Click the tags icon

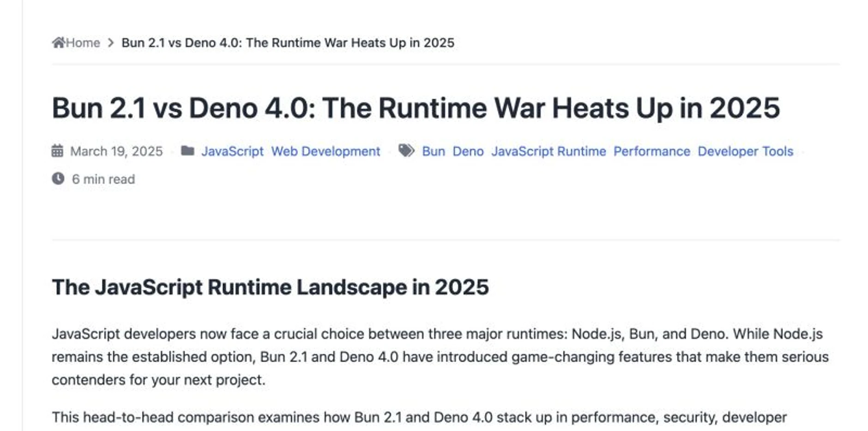[x=406, y=151]
